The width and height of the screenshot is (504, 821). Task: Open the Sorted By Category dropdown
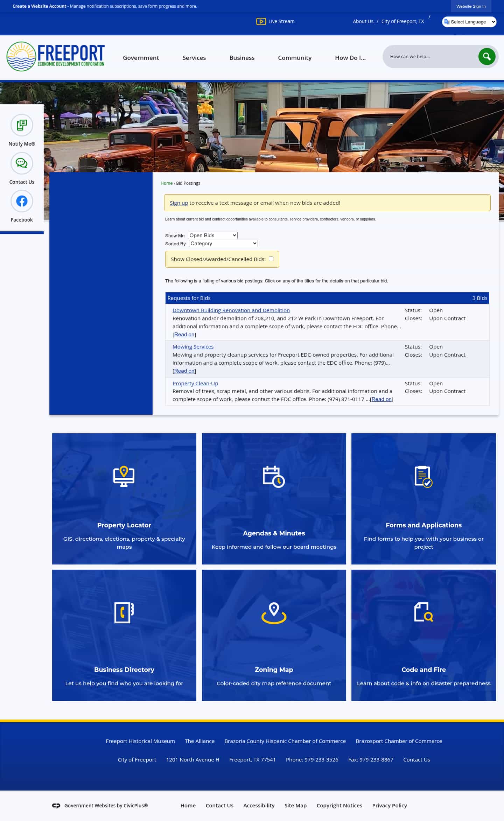[223, 243]
